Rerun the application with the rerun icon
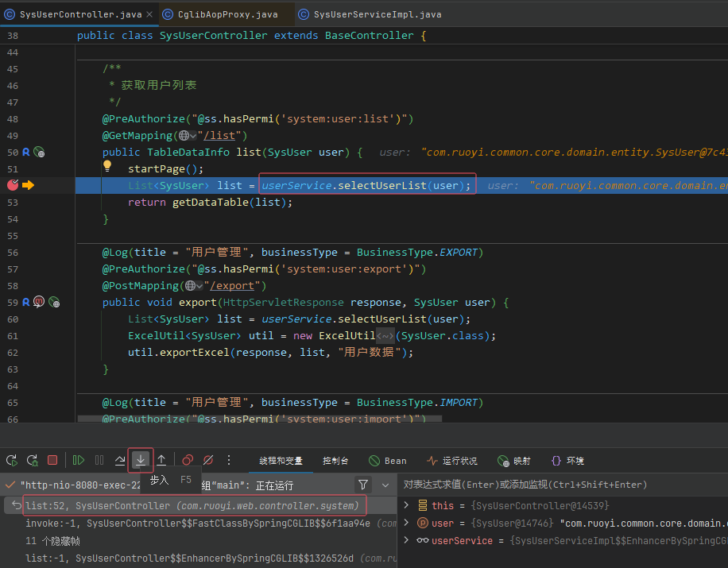The width and height of the screenshot is (728, 568). [12, 460]
